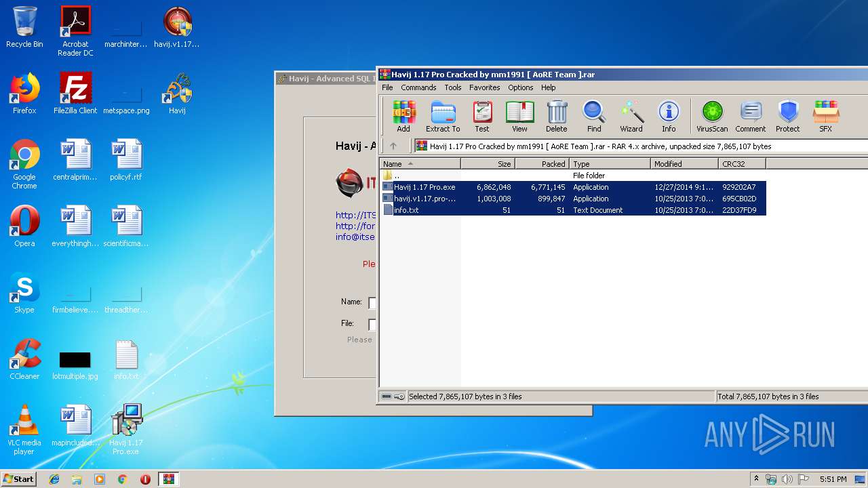The height and width of the screenshot is (488, 868).
Task: Sort by Packed column header
Action: click(x=542, y=164)
